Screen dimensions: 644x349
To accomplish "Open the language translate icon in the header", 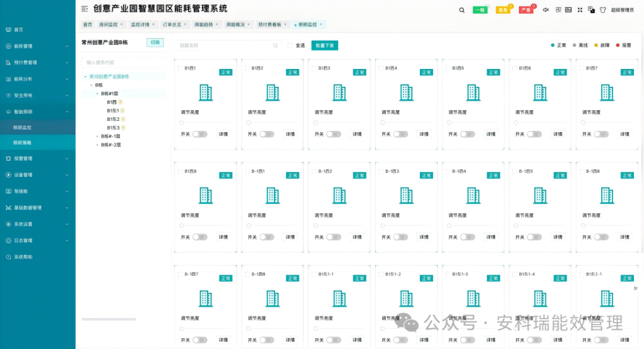I will [591, 10].
